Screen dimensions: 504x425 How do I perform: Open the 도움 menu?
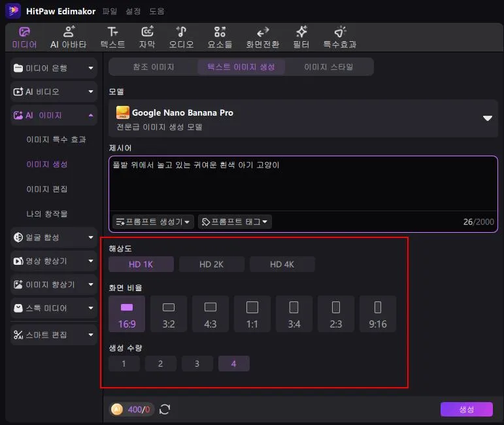tap(157, 11)
